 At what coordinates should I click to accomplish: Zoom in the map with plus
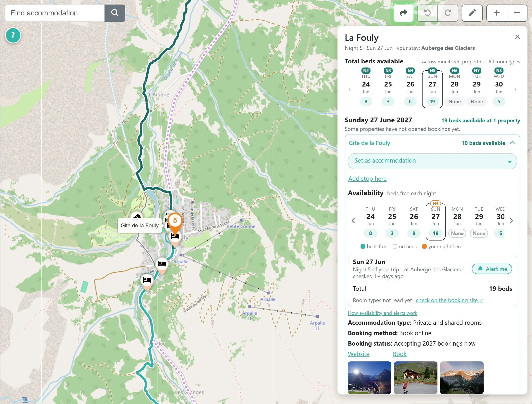click(x=496, y=13)
